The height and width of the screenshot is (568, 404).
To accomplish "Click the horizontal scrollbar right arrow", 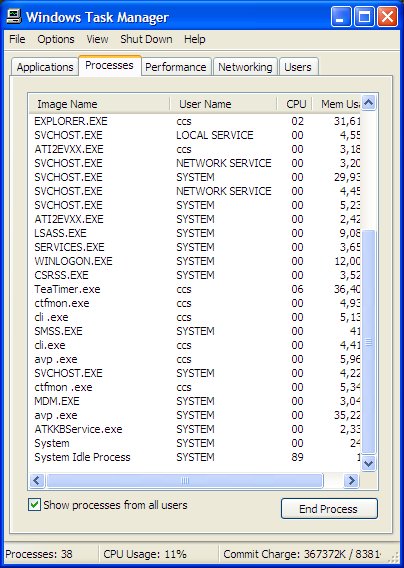I will click(351, 481).
